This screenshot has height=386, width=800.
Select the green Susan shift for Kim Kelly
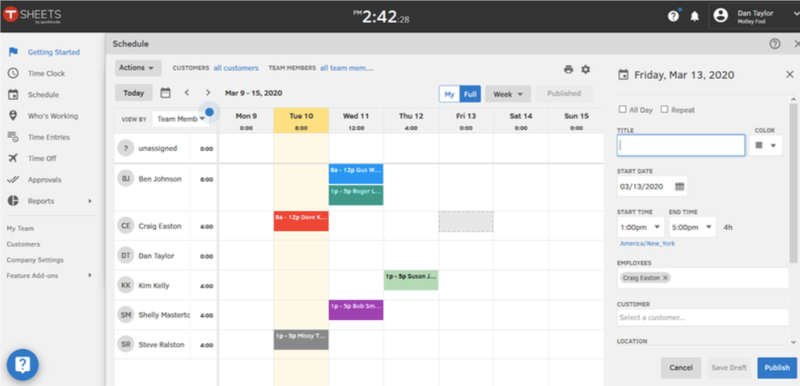tap(411, 280)
